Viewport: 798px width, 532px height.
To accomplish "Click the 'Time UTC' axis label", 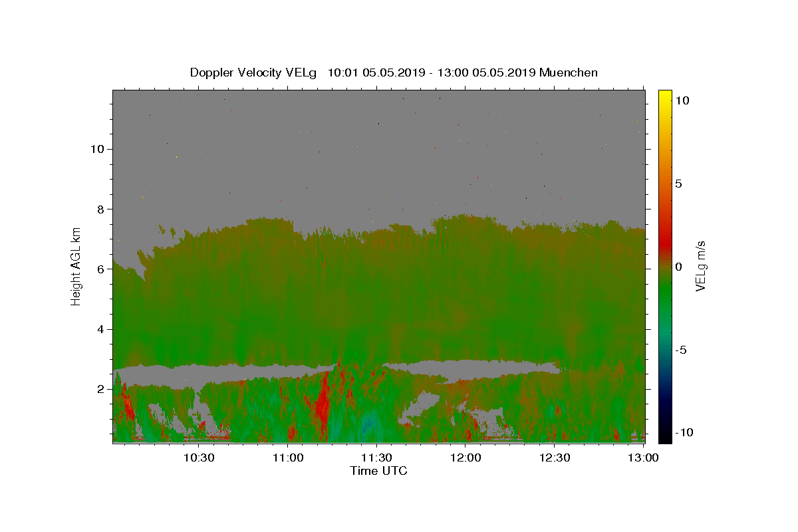I will 378,471.
